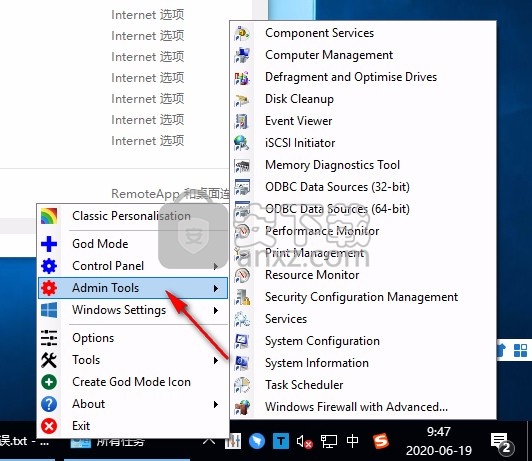Image resolution: width=532 pixels, height=461 pixels.
Task: Click the blue question mark About icon
Action: coord(49,404)
